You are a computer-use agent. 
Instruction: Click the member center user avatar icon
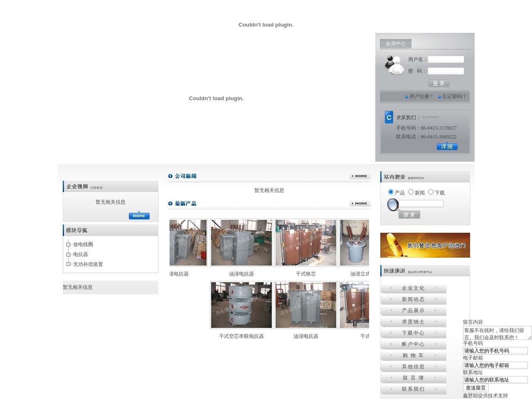(x=394, y=65)
